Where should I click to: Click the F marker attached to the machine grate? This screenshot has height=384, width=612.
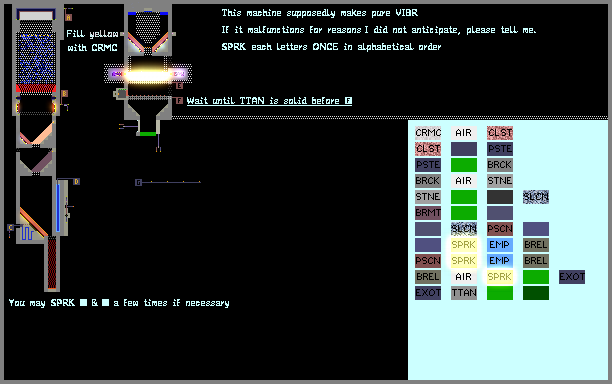pos(179,101)
